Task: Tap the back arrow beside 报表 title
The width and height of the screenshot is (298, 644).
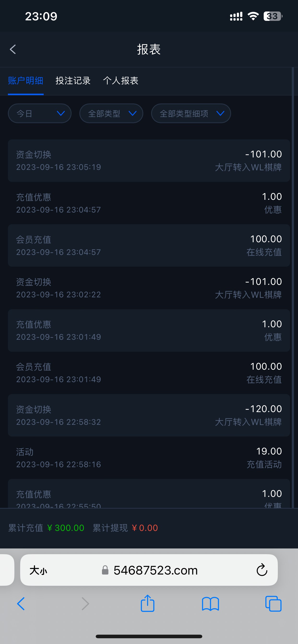Action: click(x=13, y=49)
